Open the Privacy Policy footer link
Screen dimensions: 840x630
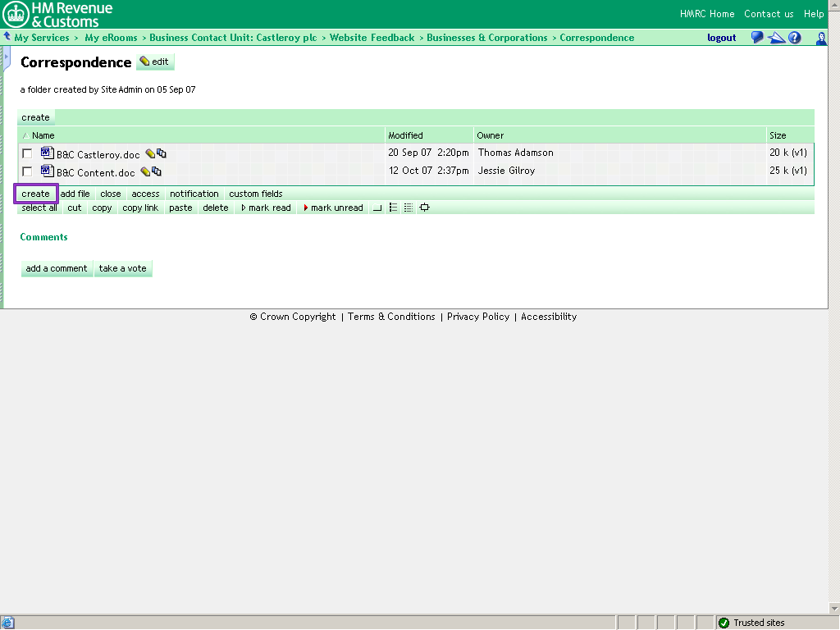[478, 317]
